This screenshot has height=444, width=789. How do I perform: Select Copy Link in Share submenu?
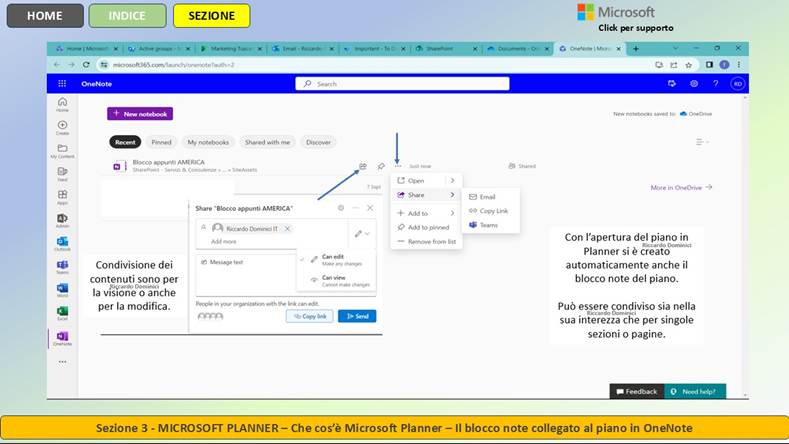tap(490, 211)
